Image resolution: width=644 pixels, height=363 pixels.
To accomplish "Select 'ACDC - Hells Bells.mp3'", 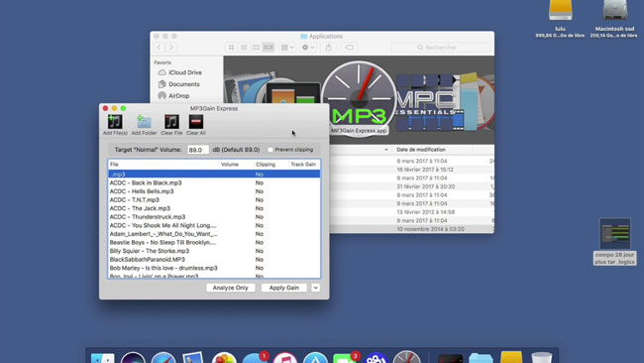I will point(214,191).
